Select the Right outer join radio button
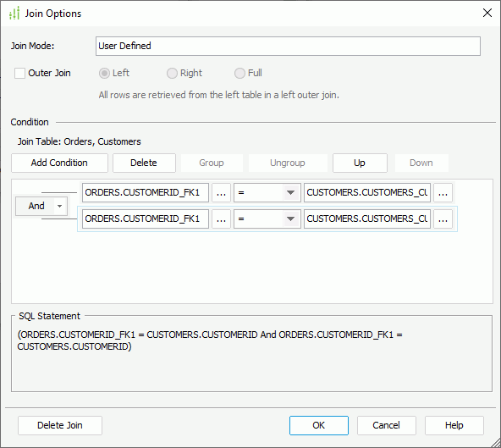 pos(172,73)
